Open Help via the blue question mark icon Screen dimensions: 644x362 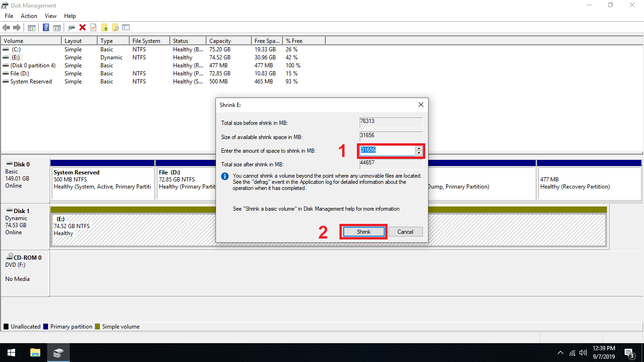tap(46, 27)
